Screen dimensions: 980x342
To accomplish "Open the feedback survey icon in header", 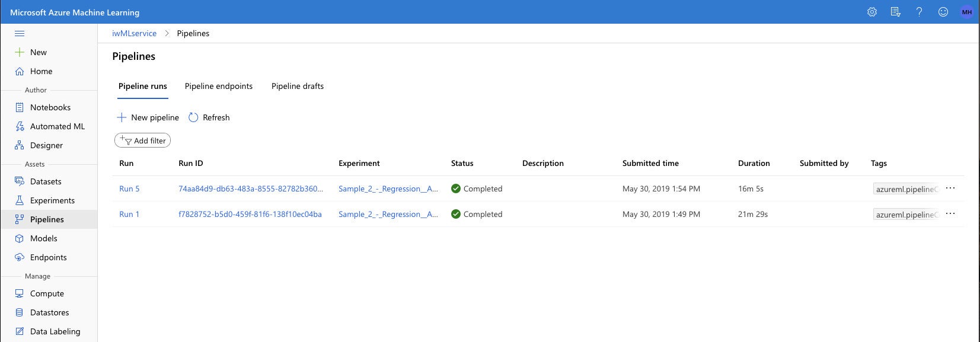I will [x=895, y=12].
